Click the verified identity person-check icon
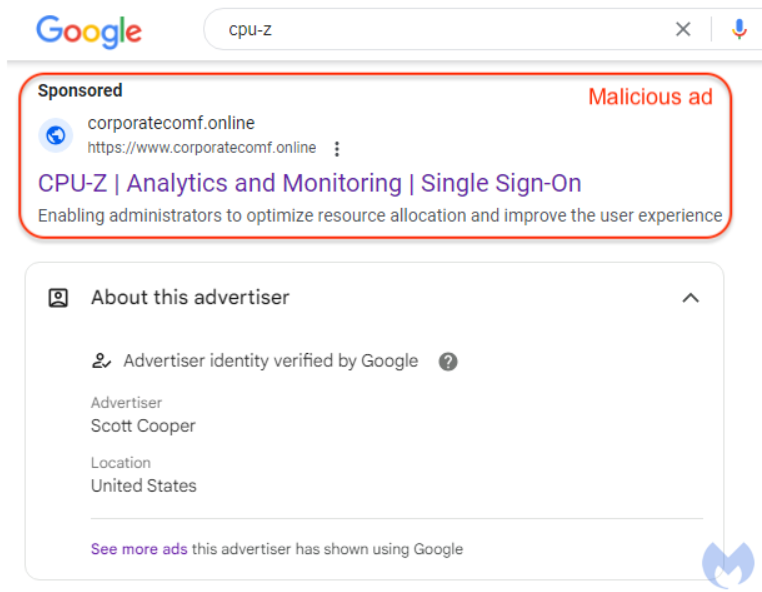762x592 pixels. [101, 361]
